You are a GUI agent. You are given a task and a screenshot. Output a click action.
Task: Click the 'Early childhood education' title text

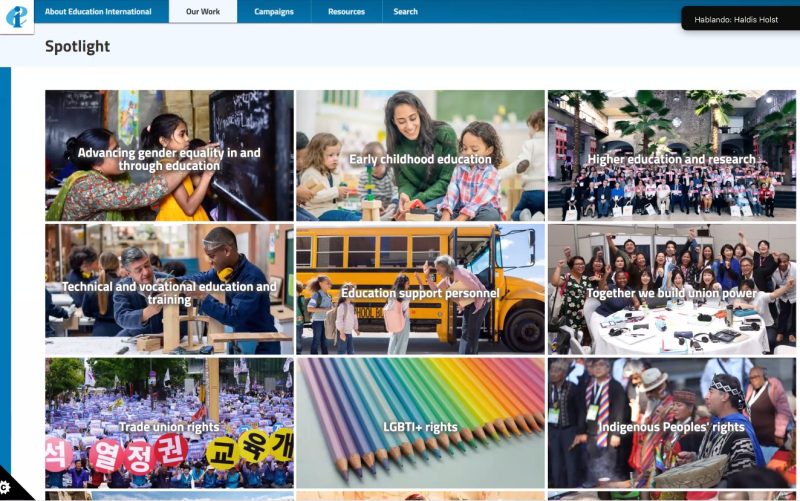coord(420,159)
